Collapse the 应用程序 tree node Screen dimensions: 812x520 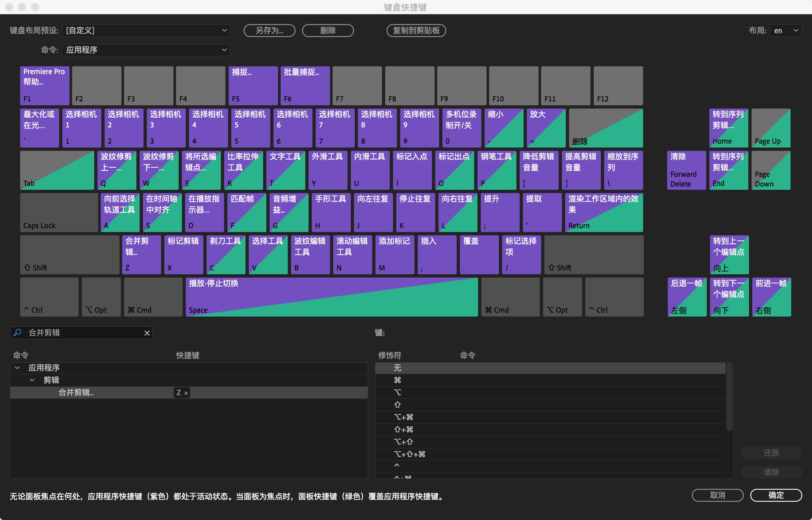(18, 368)
